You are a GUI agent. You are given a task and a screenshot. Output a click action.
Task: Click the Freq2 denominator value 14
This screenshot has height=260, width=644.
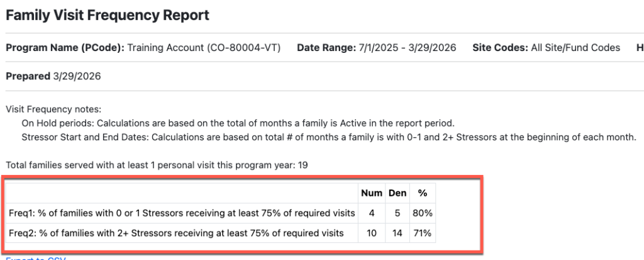point(397,233)
